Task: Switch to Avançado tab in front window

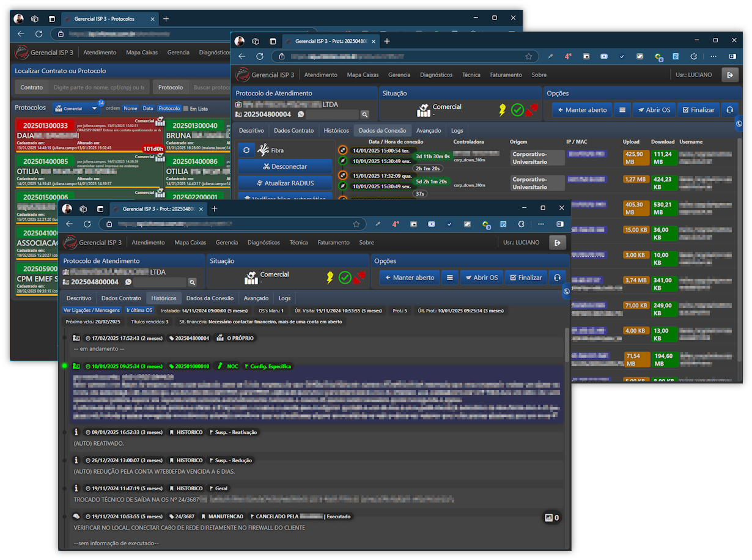Action: tap(256, 298)
